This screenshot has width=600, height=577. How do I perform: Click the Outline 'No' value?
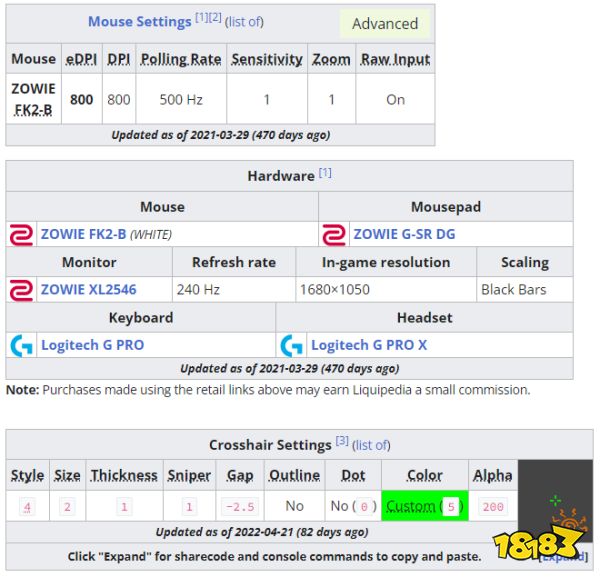pos(294,506)
